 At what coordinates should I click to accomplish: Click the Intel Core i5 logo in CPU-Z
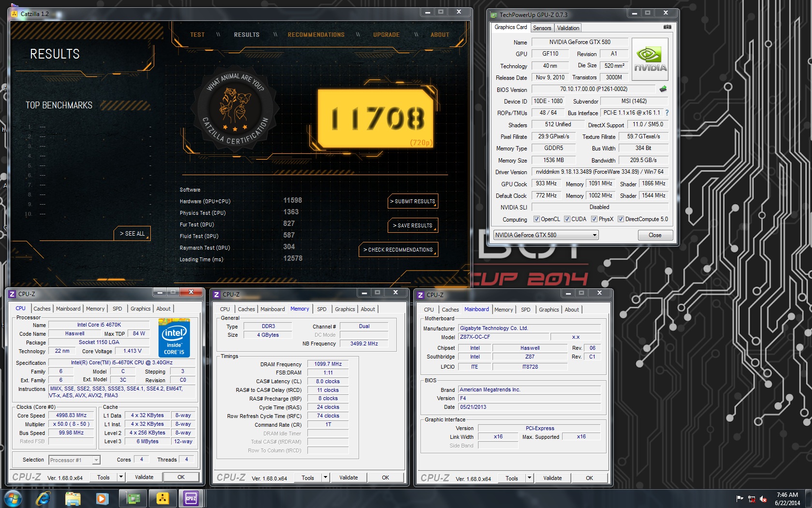point(174,338)
